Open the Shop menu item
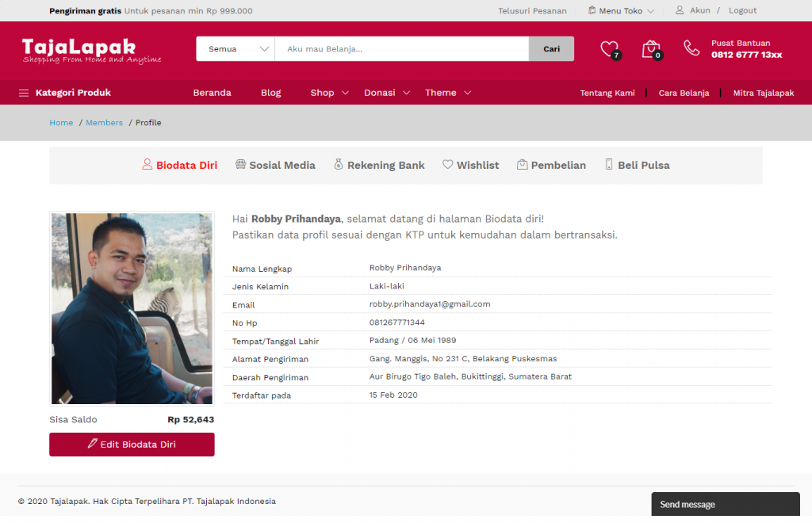Viewport: 812px width, 523px height. [x=322, y=93]
